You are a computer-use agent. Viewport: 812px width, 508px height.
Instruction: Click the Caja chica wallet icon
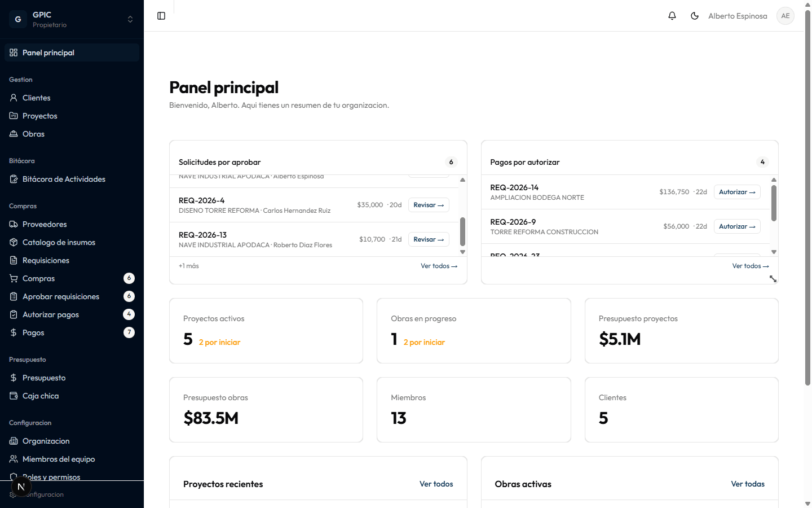tap(14, 396)
